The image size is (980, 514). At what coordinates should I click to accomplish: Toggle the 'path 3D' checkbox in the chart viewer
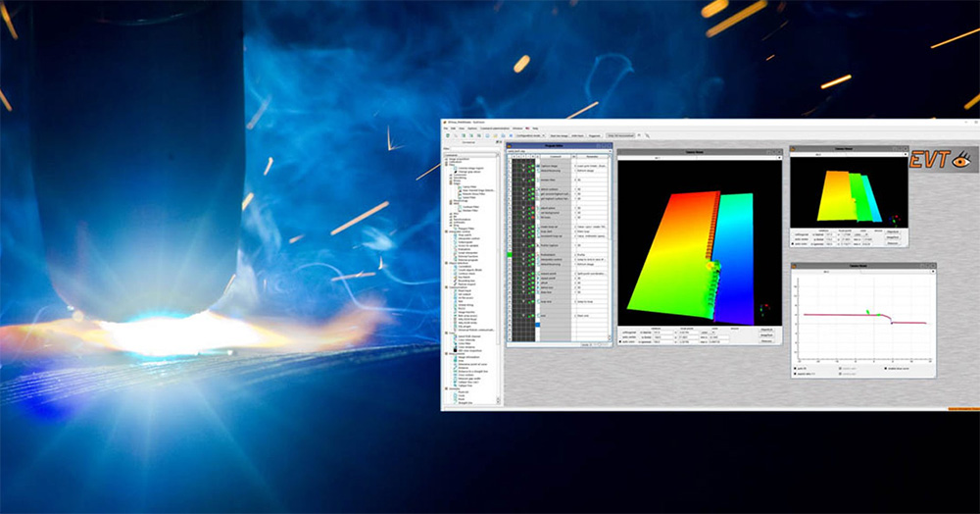[795, 370]
